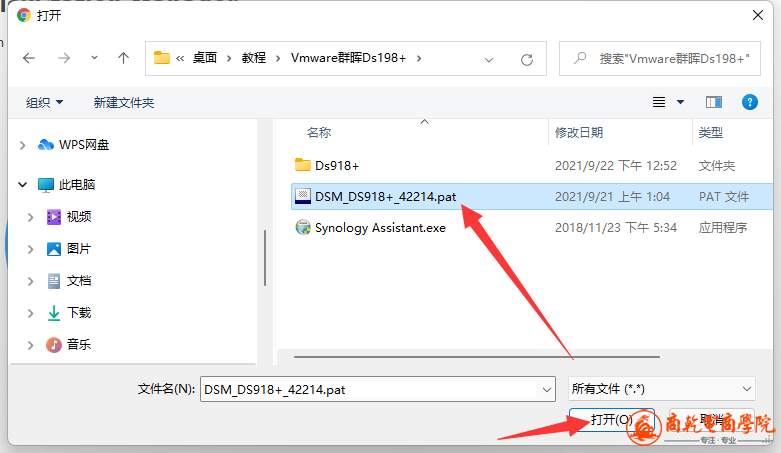Click the 图片 folder icon
Screen dimensions: 781x453
[54, 249]
